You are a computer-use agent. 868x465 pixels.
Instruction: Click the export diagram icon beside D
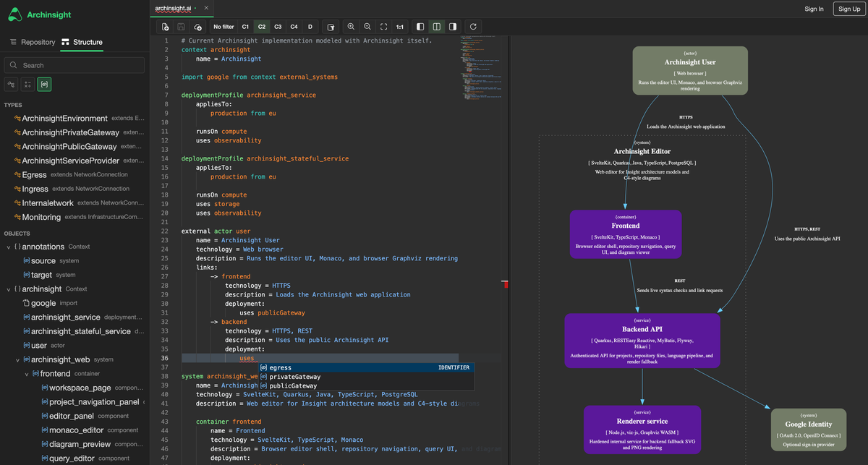click(x=330, y=27)
